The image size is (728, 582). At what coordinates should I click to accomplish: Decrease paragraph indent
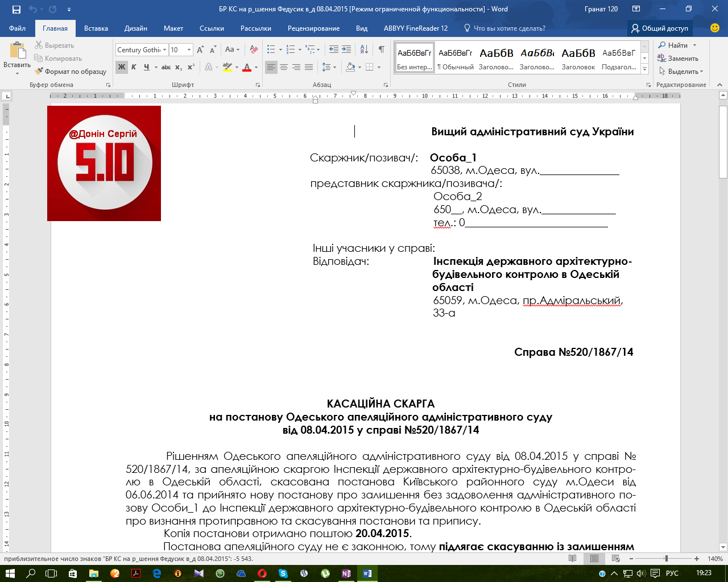pos(334,50)
